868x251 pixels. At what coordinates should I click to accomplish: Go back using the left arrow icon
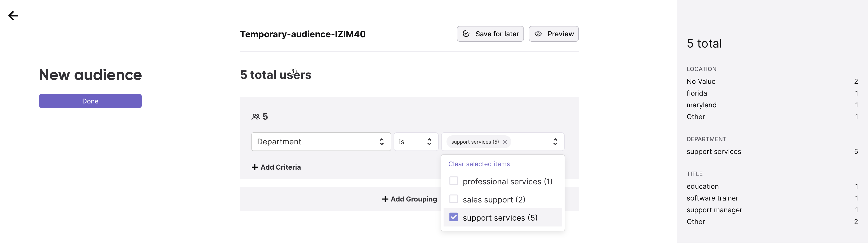coord(13,15)
